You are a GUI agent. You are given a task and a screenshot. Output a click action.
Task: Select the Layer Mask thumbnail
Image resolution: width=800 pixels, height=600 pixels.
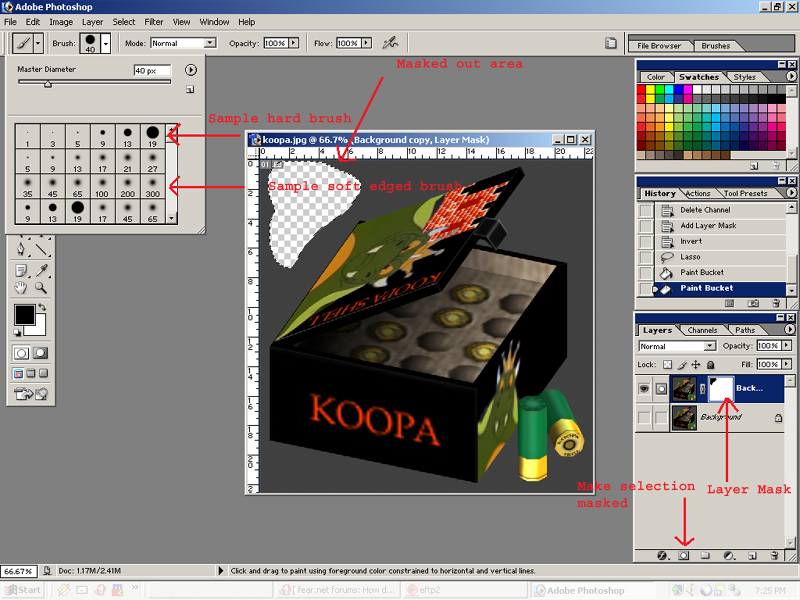(x=722, y=390)
